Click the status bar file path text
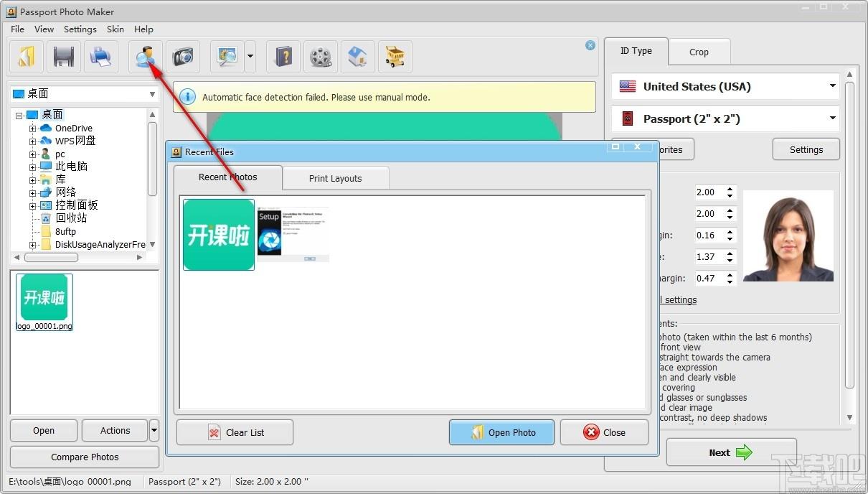 (x=70, y=482)
